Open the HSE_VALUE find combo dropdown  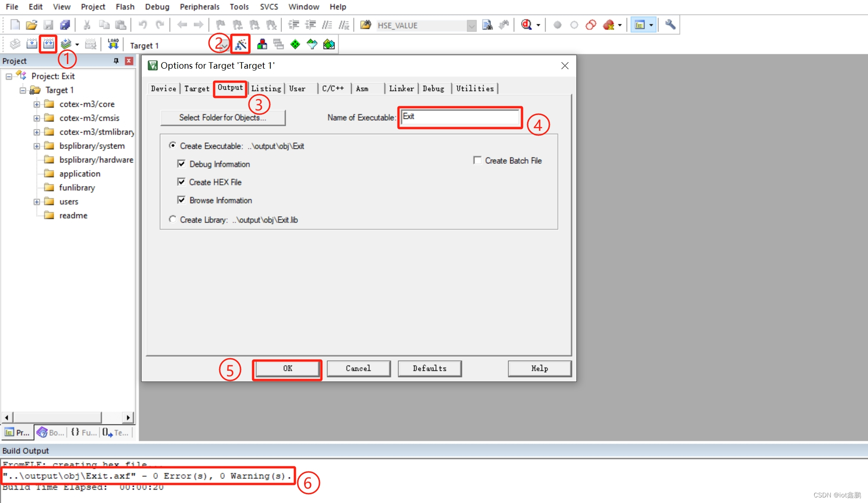471,26
